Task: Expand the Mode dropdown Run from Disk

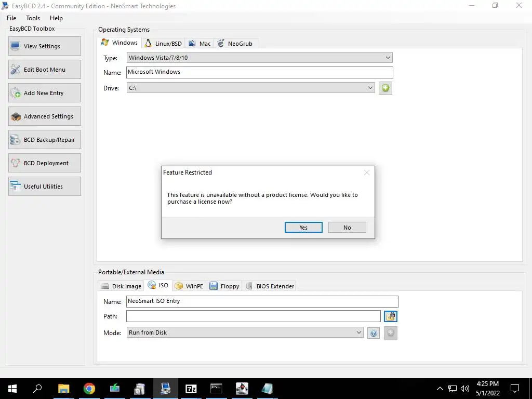Action: [245, 332]
